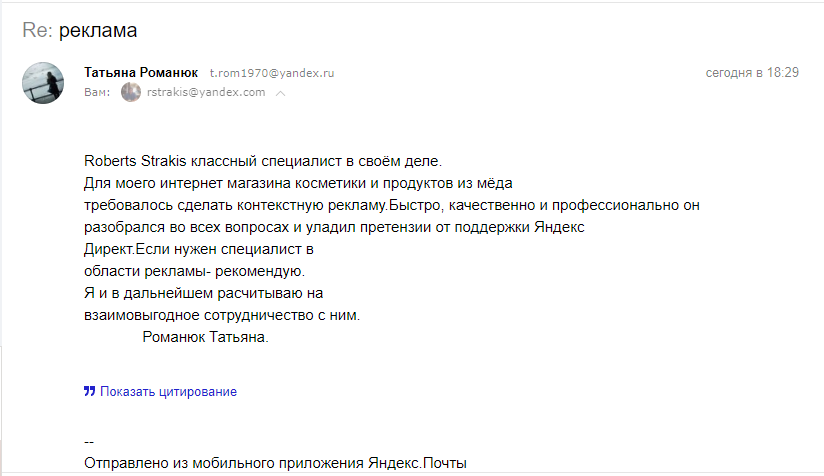
Task: Open Татьяна Романюк's round sender avatar
Action: (x=43, y=83)
